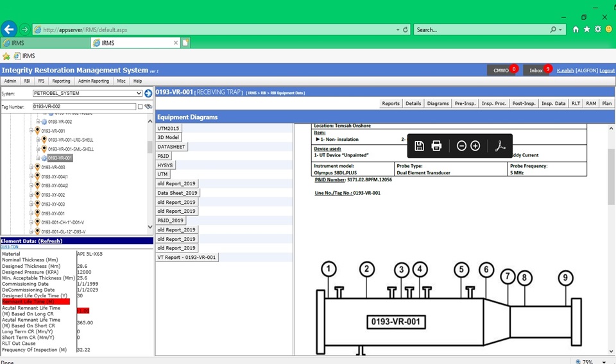Go back with the browser back arrow
The height and width of the screenshot is (364, 616).
9,29
